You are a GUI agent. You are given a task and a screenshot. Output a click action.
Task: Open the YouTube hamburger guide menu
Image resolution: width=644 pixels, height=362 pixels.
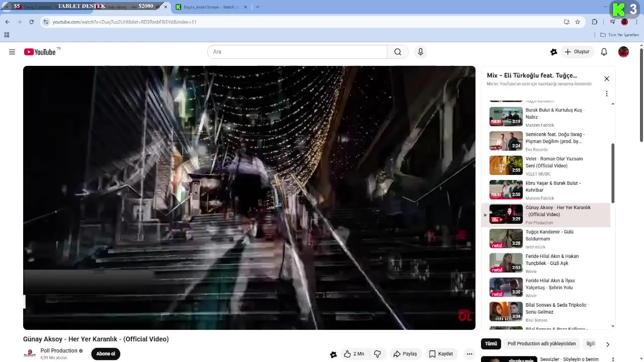click(12, 52)
